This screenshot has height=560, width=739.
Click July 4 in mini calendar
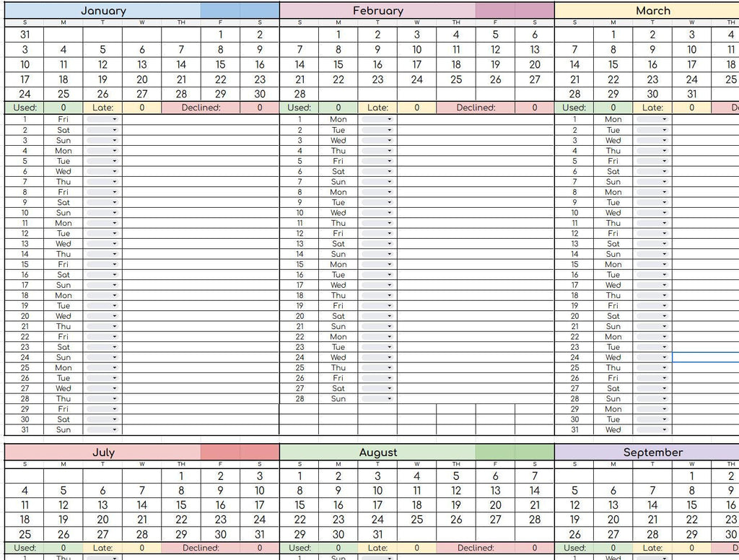(x=25, y=491)
